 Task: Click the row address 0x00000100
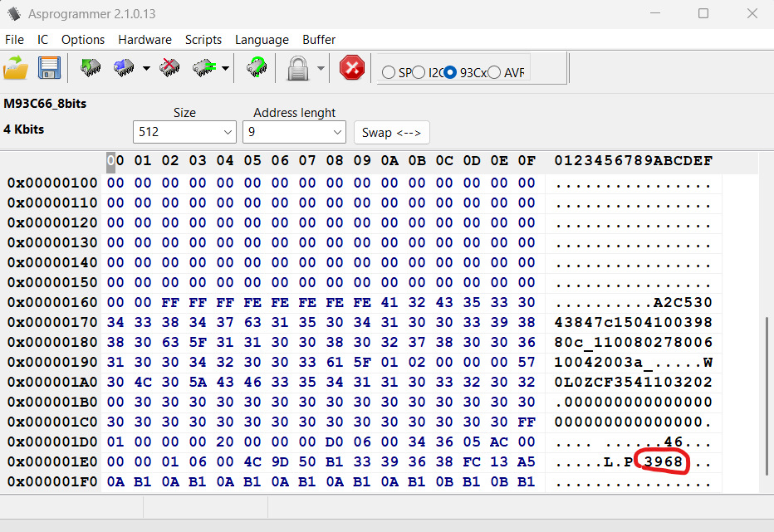(52, 183)
